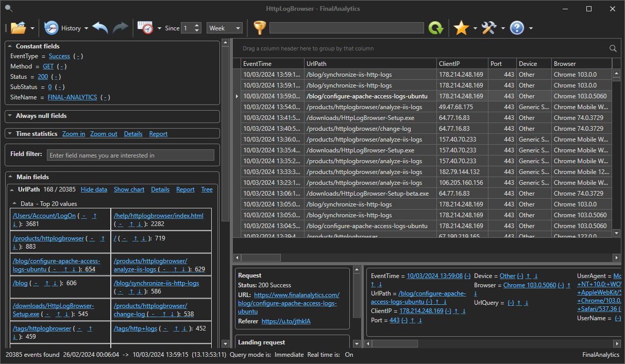Increase the Since value with the up stepper
625x364 pixels.
click(197, 25)
